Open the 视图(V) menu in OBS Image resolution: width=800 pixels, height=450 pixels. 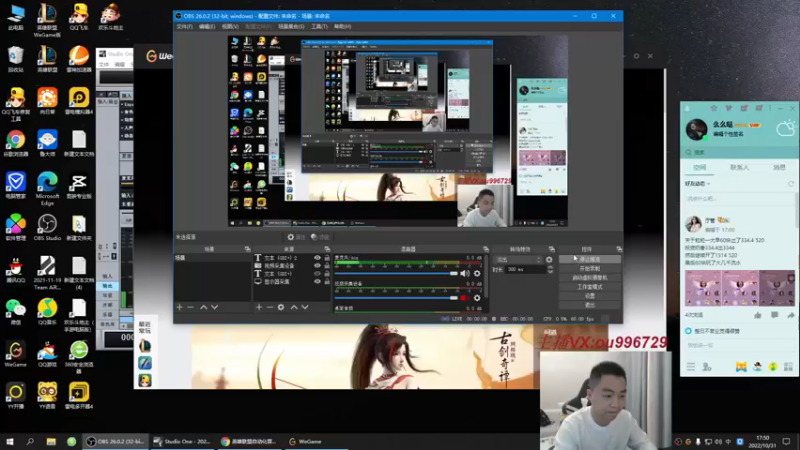point(230,27)
